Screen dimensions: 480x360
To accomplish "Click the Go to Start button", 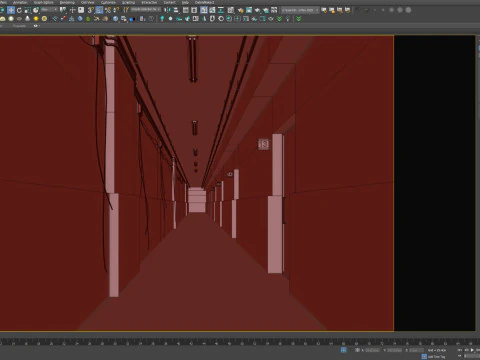I will [x=460, y=350].
